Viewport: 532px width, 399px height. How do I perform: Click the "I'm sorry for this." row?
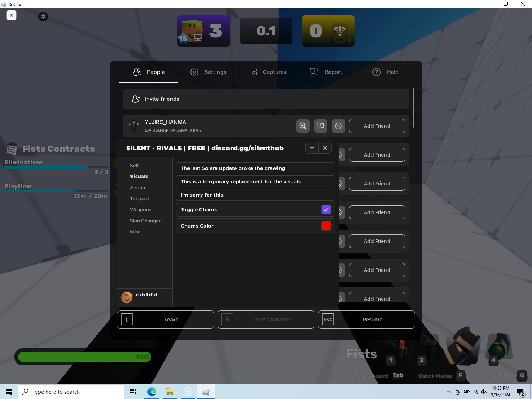tap(256, 195)
